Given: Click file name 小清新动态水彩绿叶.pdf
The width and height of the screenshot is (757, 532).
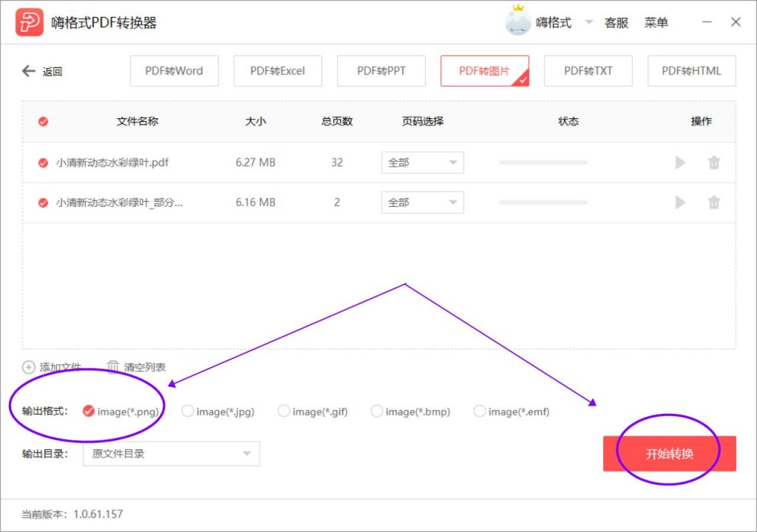Looking at the screenshot, I should 112,163.
